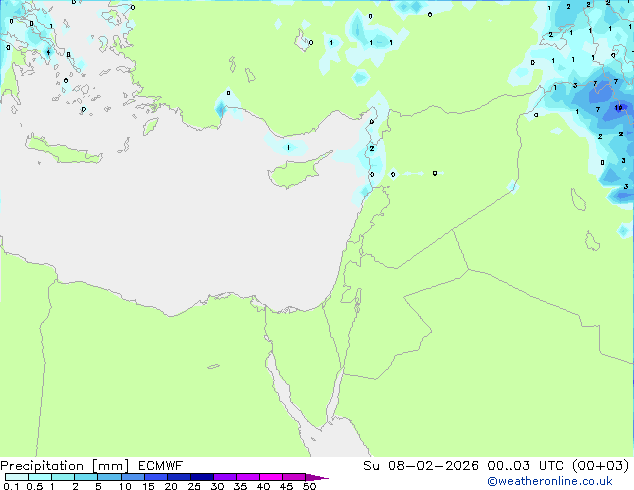Click the '25' legend scale label
Image resolution: width=634 pixels, height=490 pixels.
tap(194, 486)
